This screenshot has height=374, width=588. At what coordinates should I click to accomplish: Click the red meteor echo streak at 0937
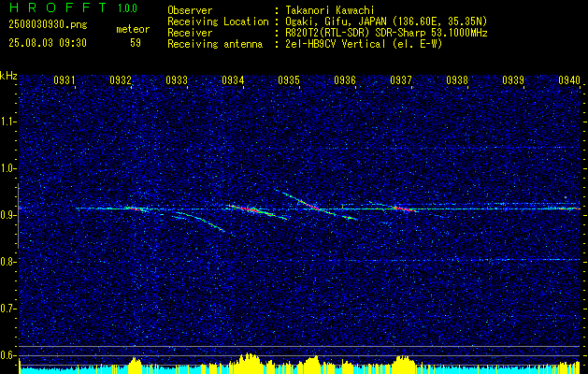(x=404, y=209)
